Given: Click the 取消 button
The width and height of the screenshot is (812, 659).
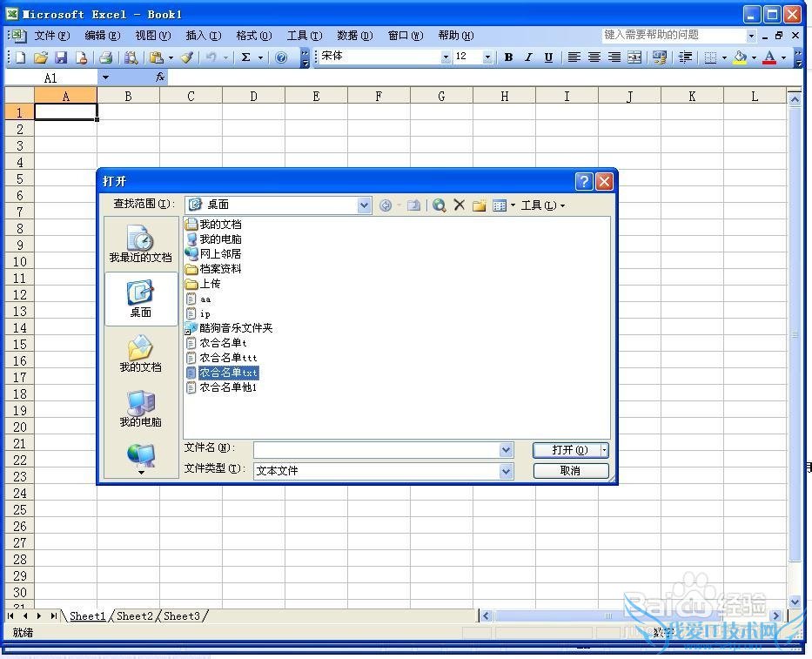Looking at the screenshot, I should (x=571, y=470).
